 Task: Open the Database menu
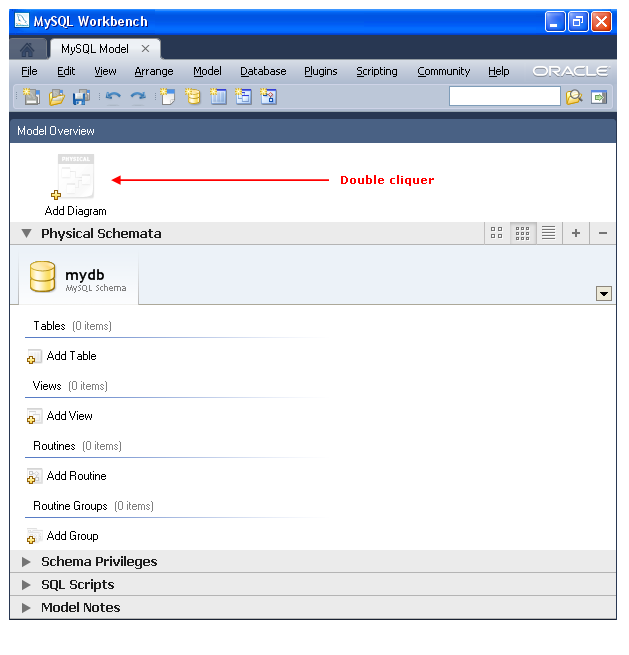[263, 71]
